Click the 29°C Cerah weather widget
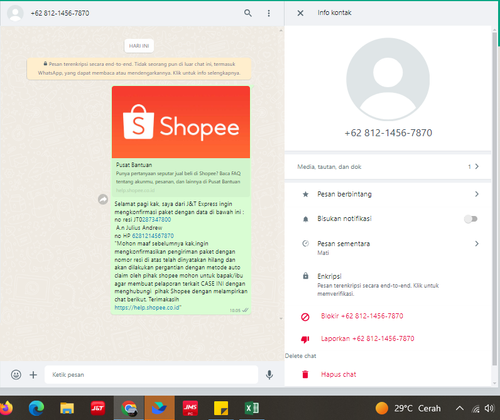500x420 pixels. click(408, 408)
